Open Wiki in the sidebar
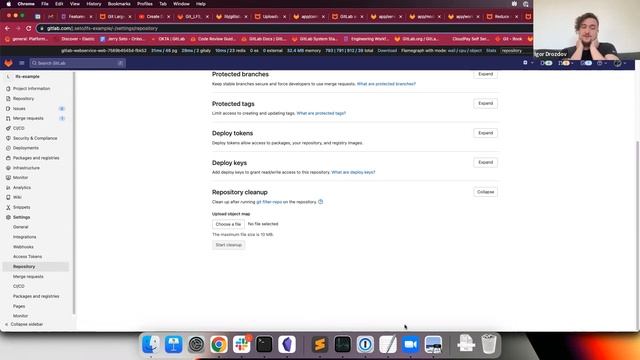640x360 pixels. pyautogui.click(x=17, y=198)
